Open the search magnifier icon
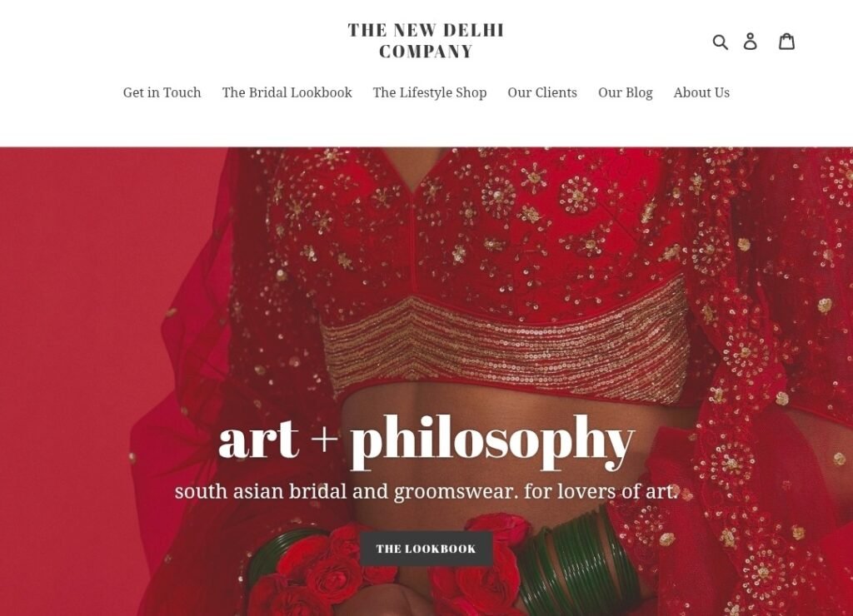853x616 pixels. pyautogui.click(x=720, y=42)
